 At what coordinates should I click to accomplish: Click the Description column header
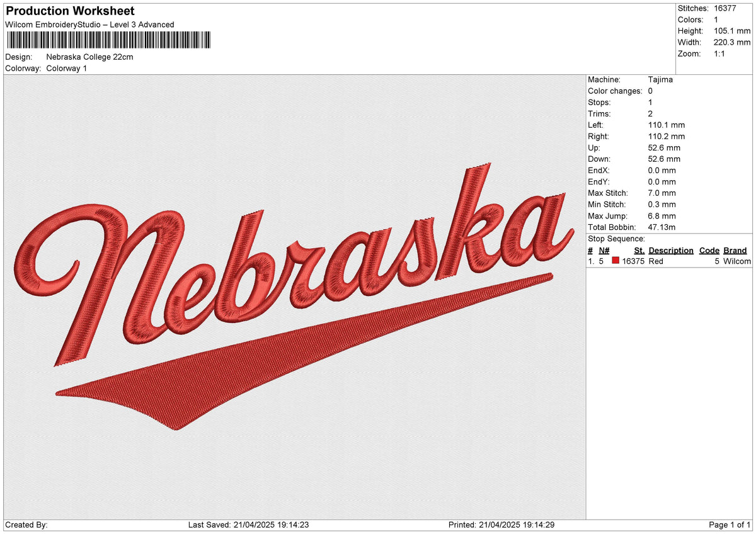coord(671,250)
